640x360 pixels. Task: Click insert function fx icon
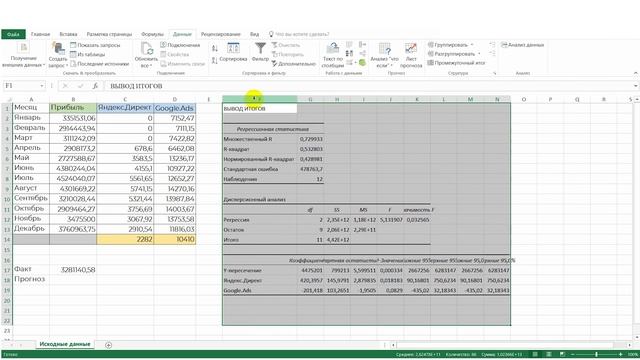[x=95, y=86]
